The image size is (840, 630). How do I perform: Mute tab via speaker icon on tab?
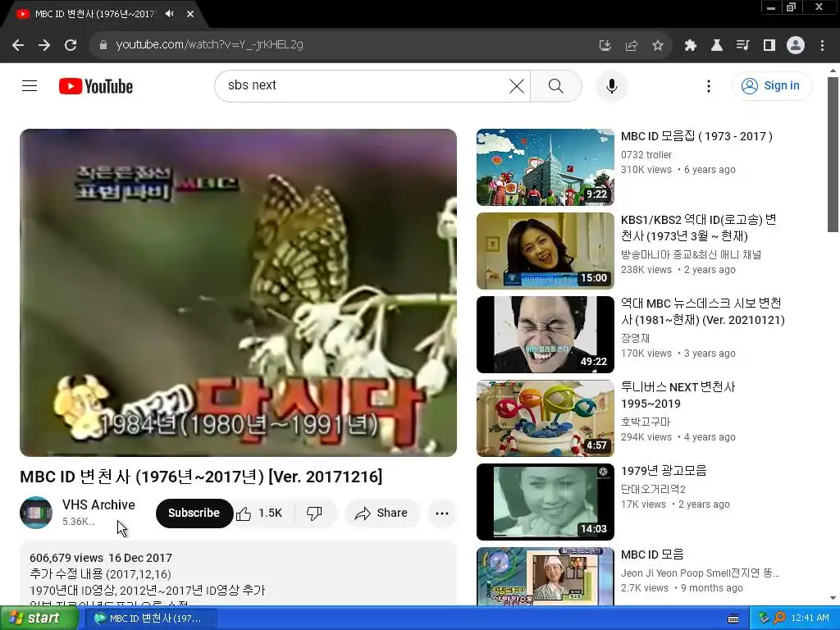[170, 14]
